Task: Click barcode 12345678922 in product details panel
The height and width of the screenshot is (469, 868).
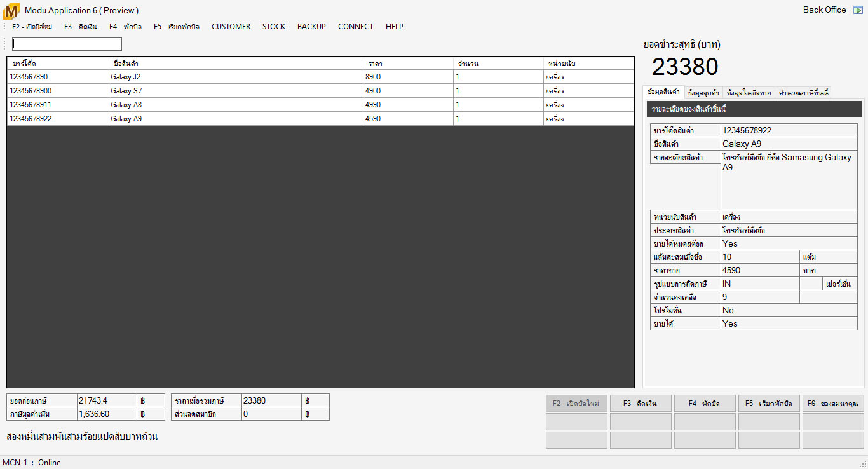Action: pos(789,130)
